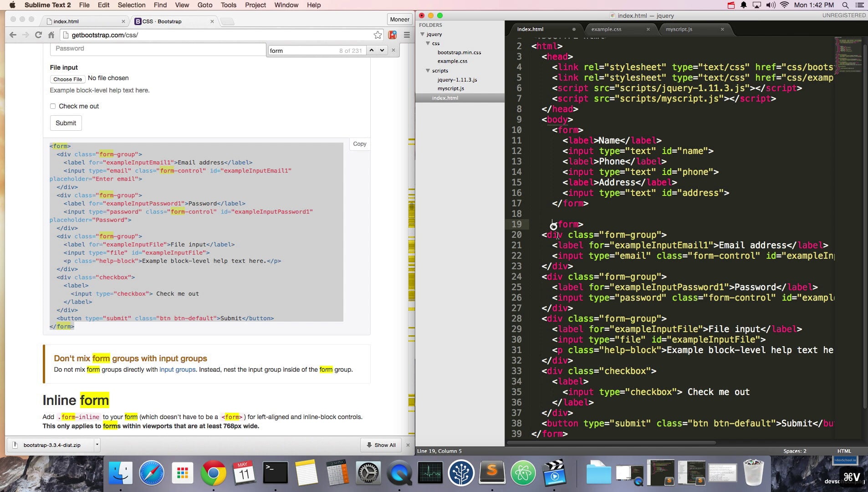Click Show All downloads button
868x492 pixels.
click(x=381, y=445)
